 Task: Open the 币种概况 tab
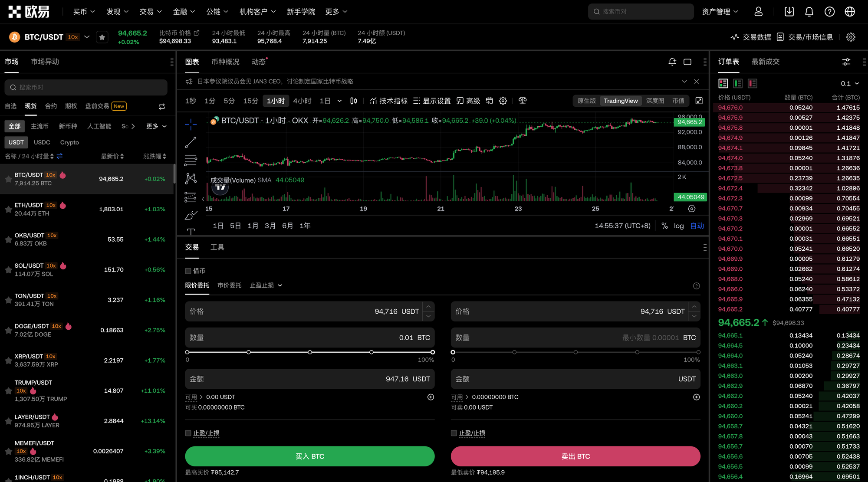tap(225, 62)
